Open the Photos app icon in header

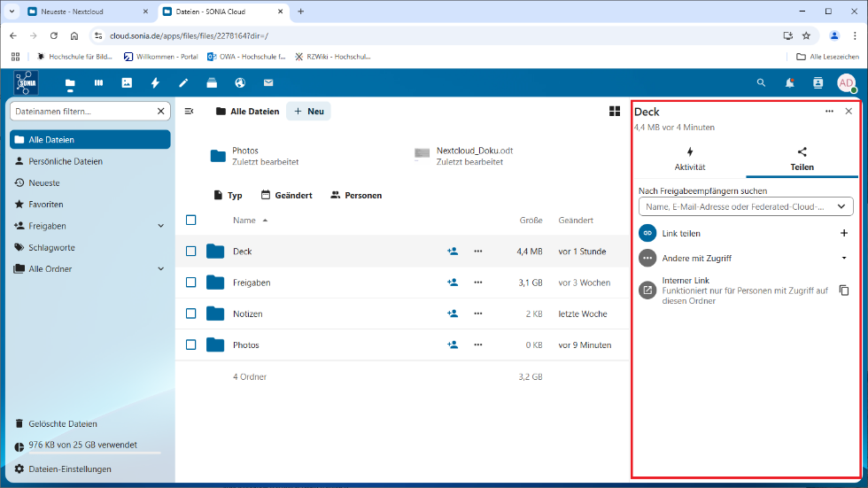127,83
